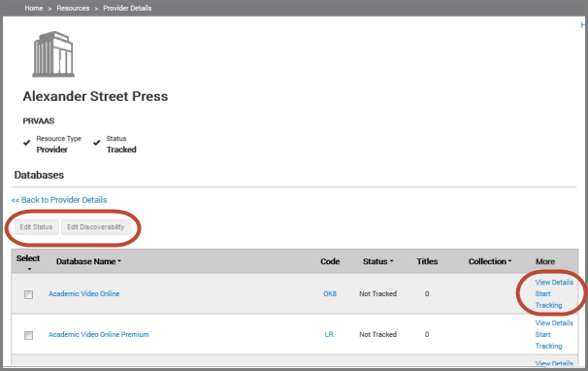Click the PRVAAS provider code
The image size is (588, 371).
tap(39, 120)
